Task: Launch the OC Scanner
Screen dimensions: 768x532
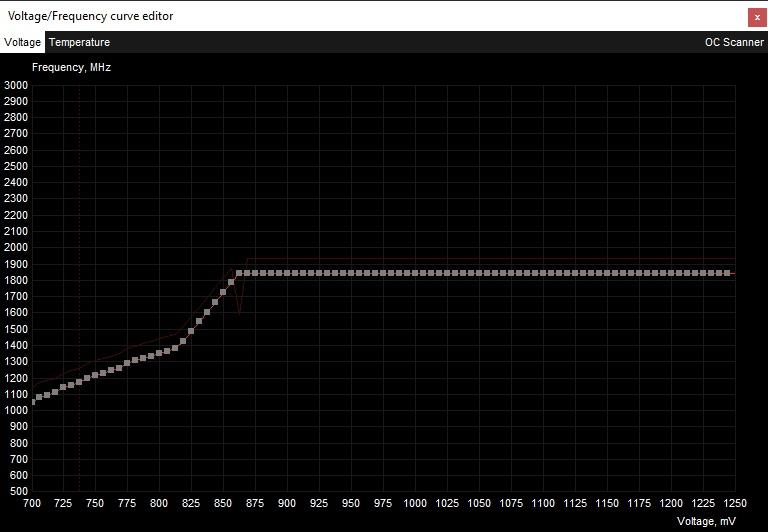Action: pos(734,42)
